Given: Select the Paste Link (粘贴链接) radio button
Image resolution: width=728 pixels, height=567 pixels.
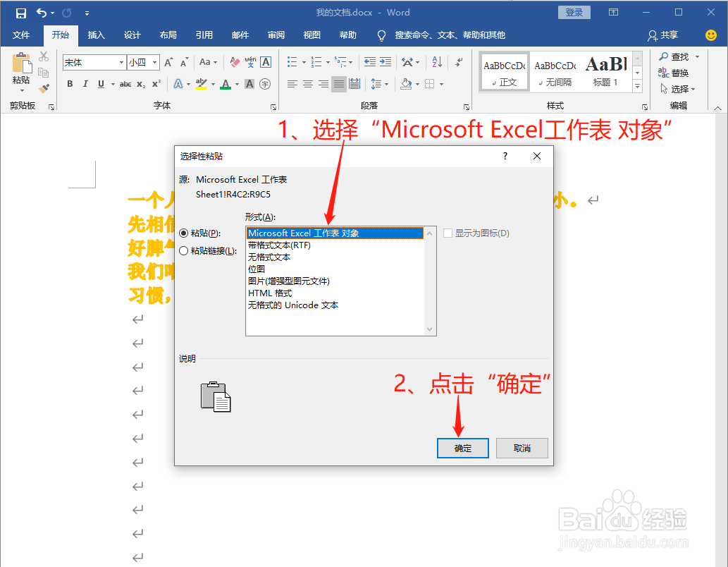Looking at the screenshot, I should coord(184,251).
